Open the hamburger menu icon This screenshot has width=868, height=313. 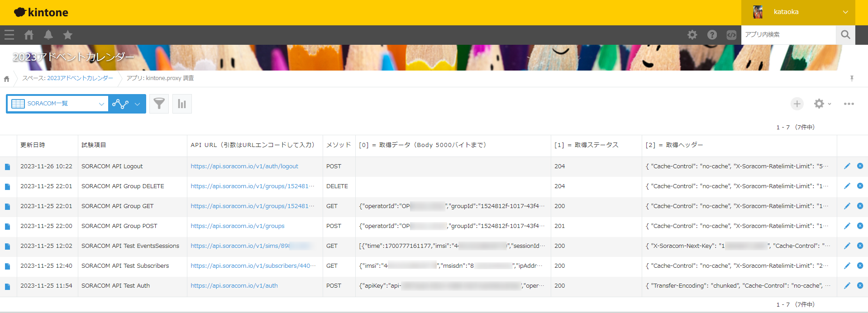(9, 35)
